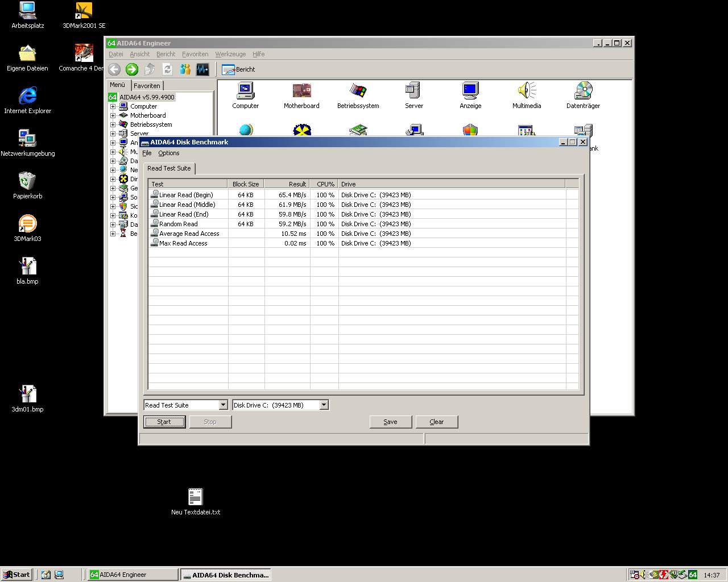Open the Motherboard category icon
The width and height of the screenshot is (728, 582).
pos(301,95)
